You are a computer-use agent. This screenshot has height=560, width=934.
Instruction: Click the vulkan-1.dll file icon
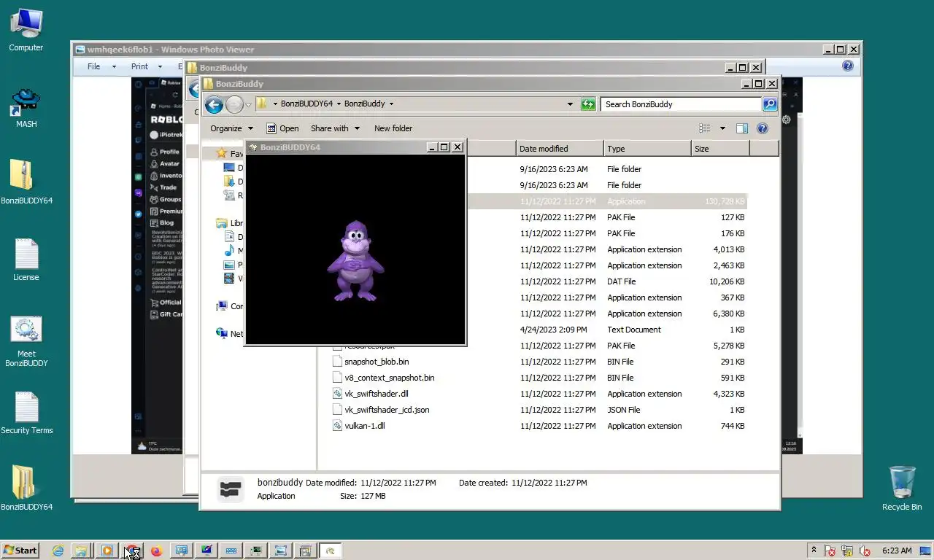pyautogui.click(x=337, y=426)
